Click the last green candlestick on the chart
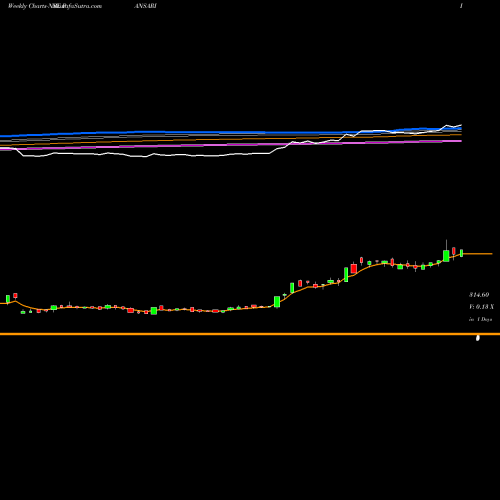The width and height of the screenshot is (500, 500). click(462, 253)
